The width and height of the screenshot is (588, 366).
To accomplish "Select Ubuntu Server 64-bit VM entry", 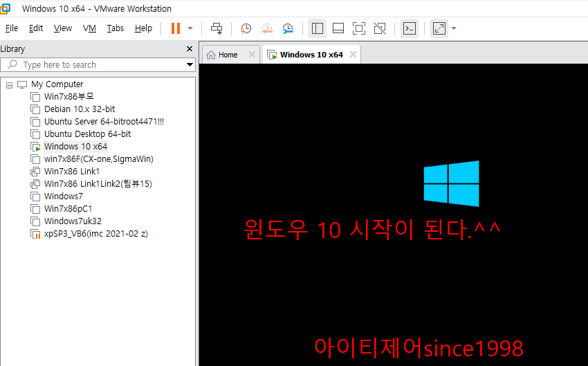I will [104, 122].
